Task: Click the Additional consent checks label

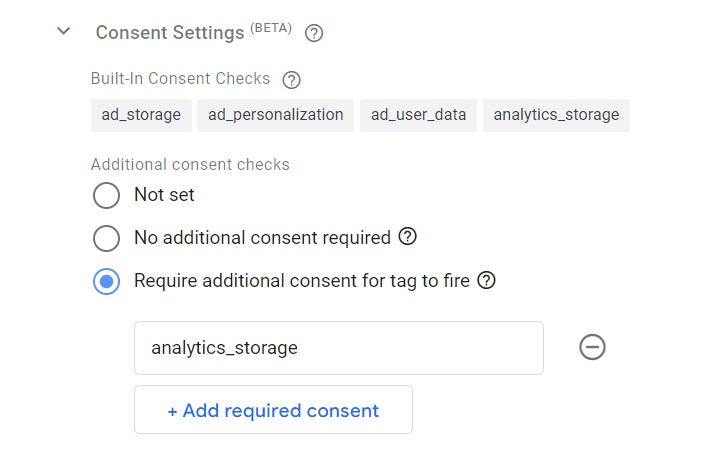Action: [x=190, y=164]
